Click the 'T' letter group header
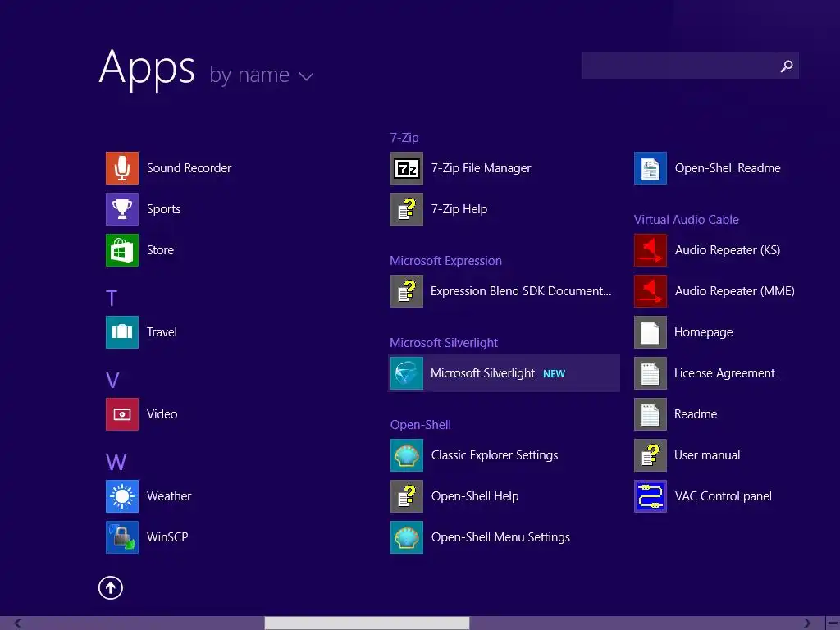Viewport: 840px width, 630px height. pos(112,299)
